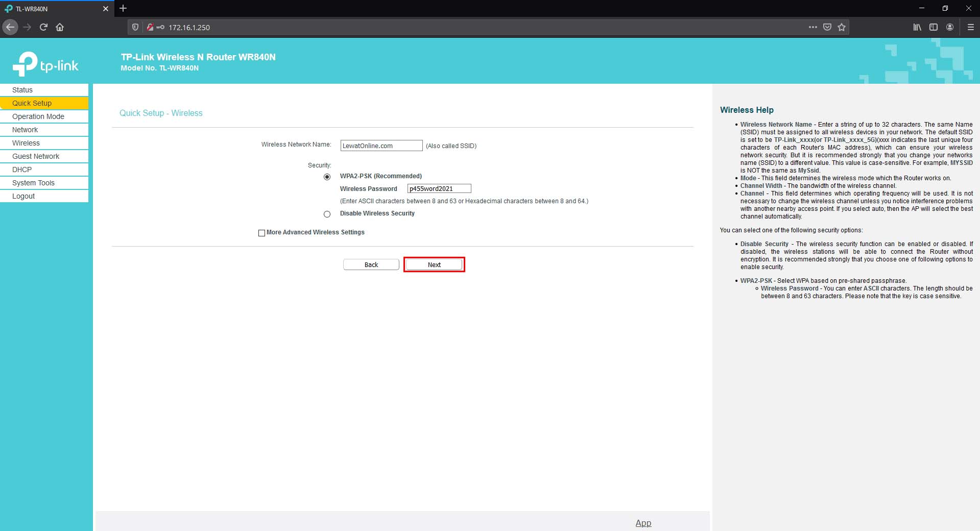Viewport: 980px width, 531px height.
Task: Click the '(Also called SSID)' note
Action: [451, 146]
